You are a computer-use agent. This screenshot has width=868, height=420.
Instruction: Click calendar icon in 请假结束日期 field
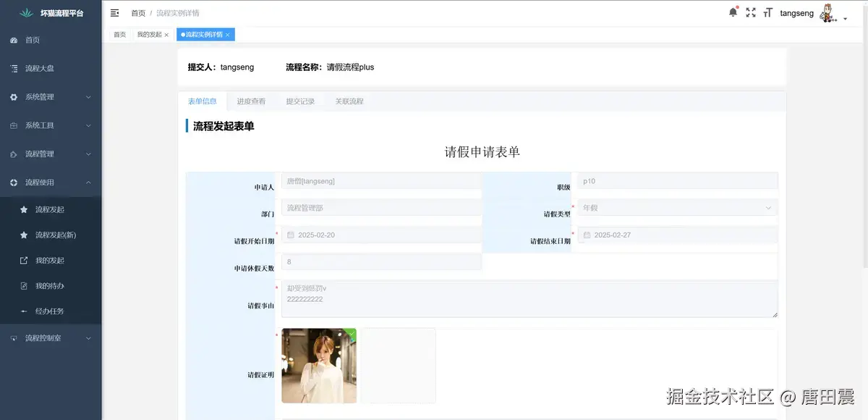tap(587, 235)
